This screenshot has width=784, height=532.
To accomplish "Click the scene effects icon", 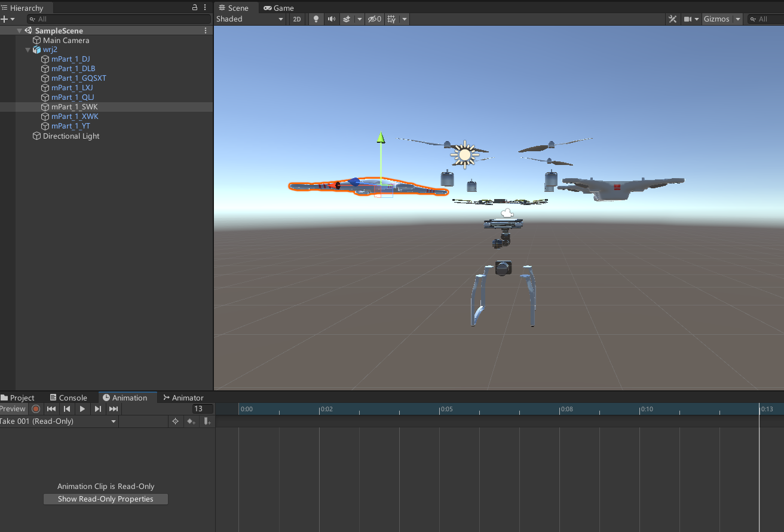I will [x=348, y=19].
